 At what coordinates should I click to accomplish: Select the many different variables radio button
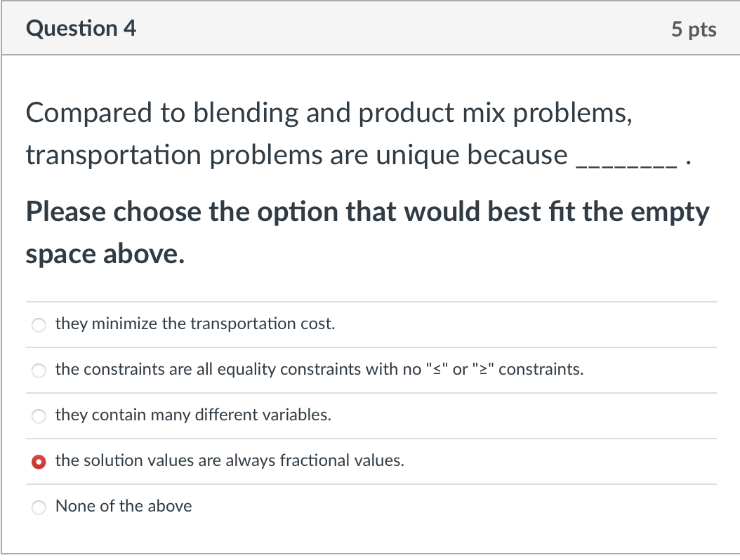coord(39,416)
